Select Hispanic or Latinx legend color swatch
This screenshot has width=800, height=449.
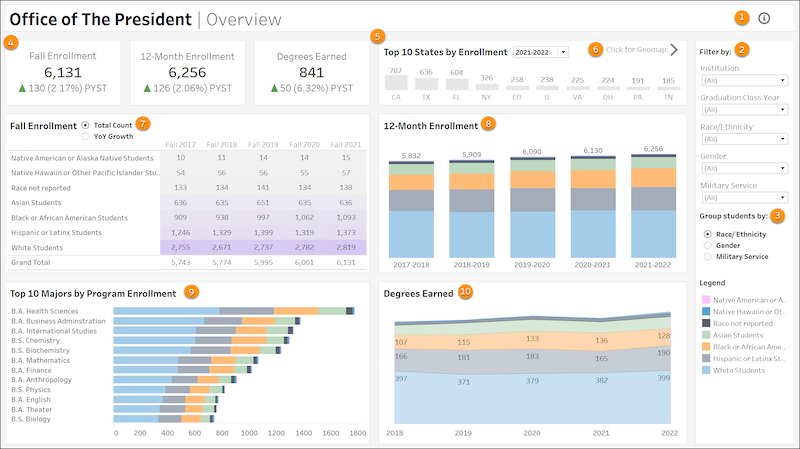tap(708, 357)
